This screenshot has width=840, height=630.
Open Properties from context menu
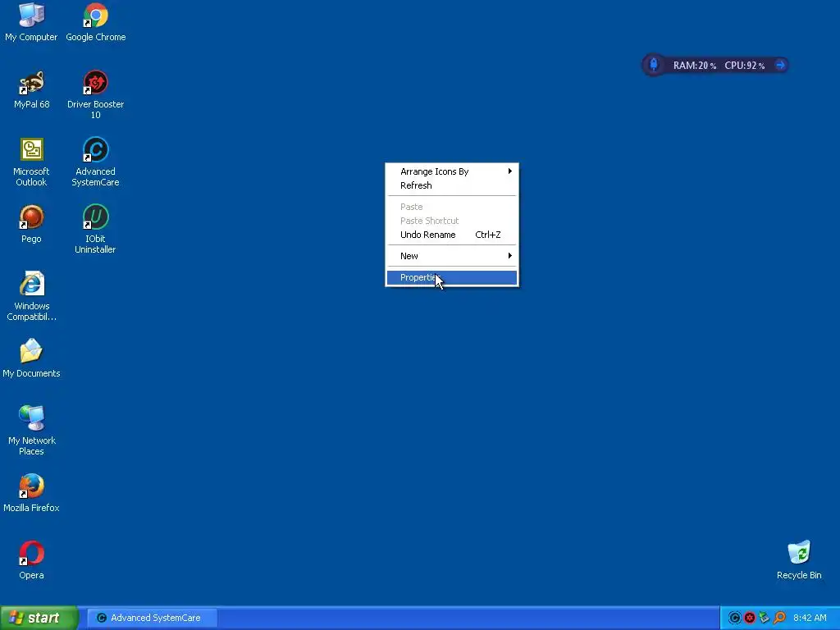tap(452, 277)
